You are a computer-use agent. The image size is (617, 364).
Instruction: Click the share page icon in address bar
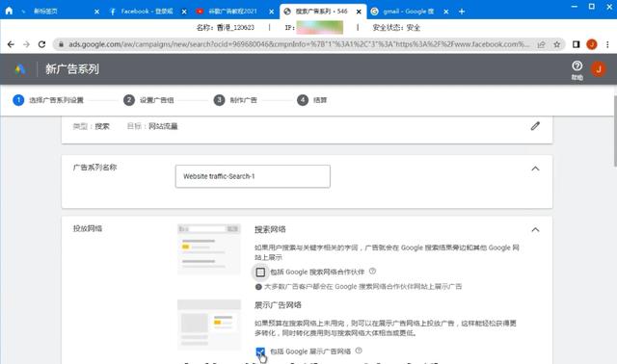click(x=542, y=44)
